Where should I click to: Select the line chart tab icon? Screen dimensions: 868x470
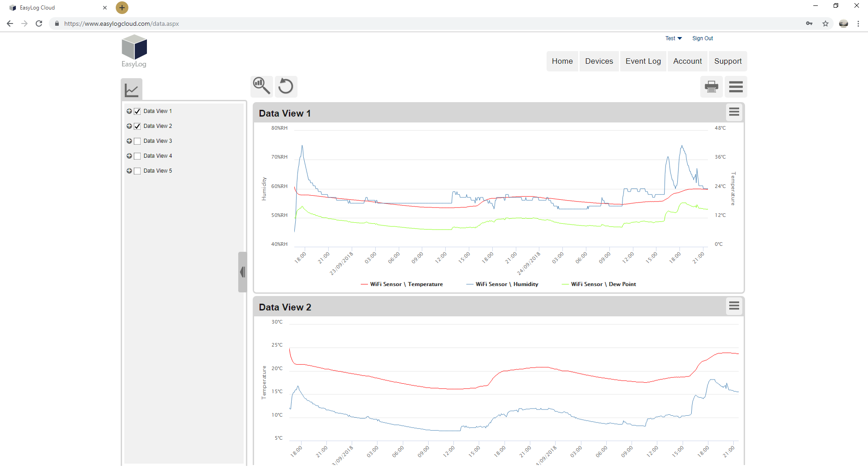pos(132,89)
